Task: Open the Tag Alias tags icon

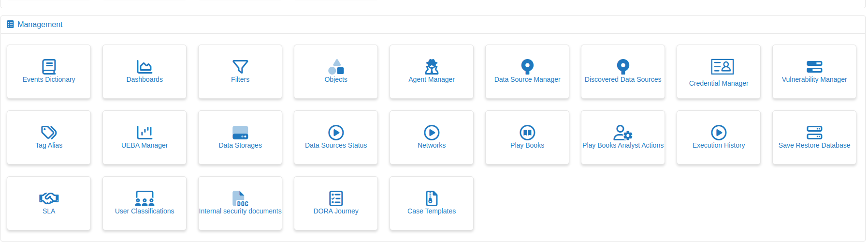Action: 49,132
